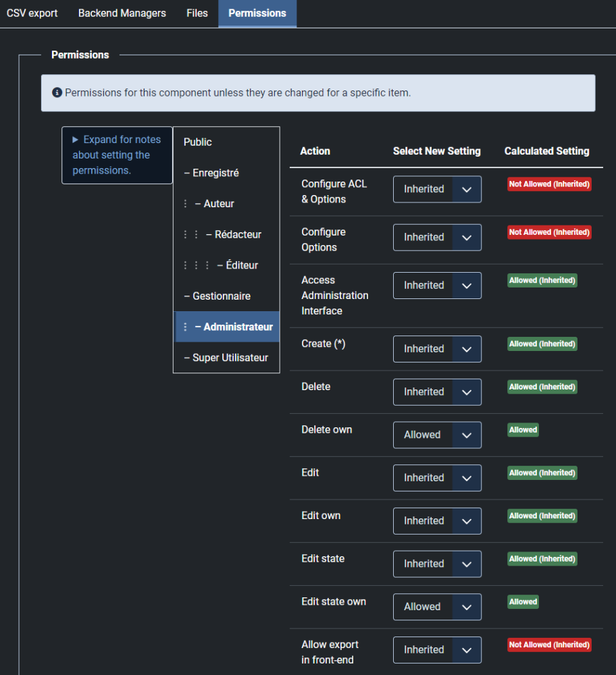Pick the Éditeur group
Viewport: 616px width, 675px height.
point(242,265)
